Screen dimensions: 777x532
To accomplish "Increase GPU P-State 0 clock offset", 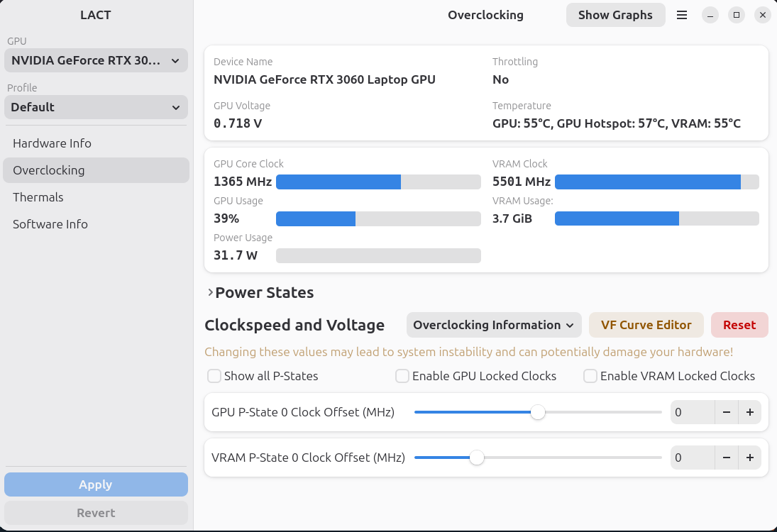I will (750, 412).
